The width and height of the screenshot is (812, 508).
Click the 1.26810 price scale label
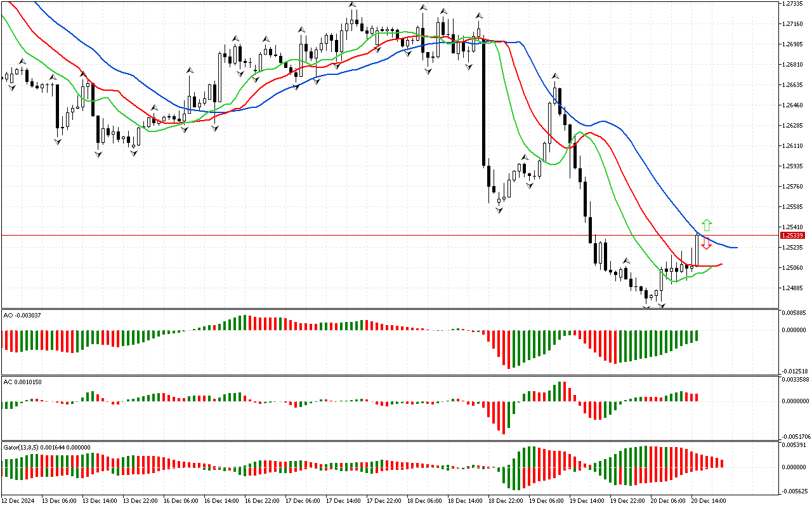click(x=794, y=65)
